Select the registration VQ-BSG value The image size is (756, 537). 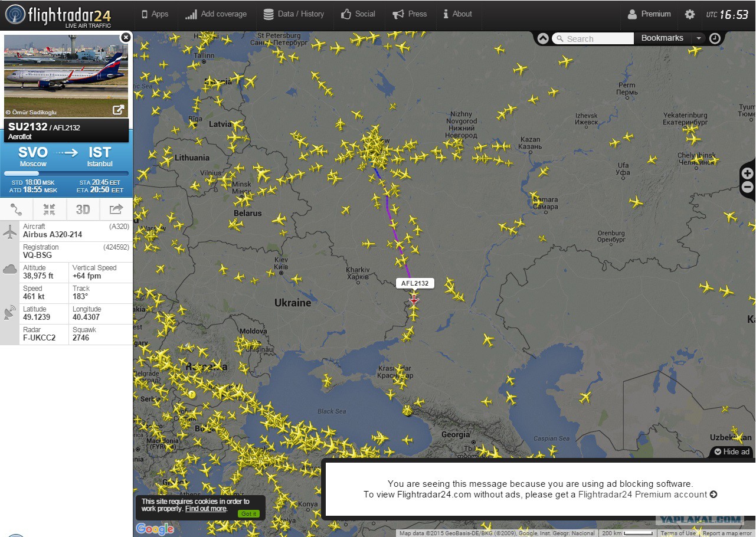(x=37, y=256)
